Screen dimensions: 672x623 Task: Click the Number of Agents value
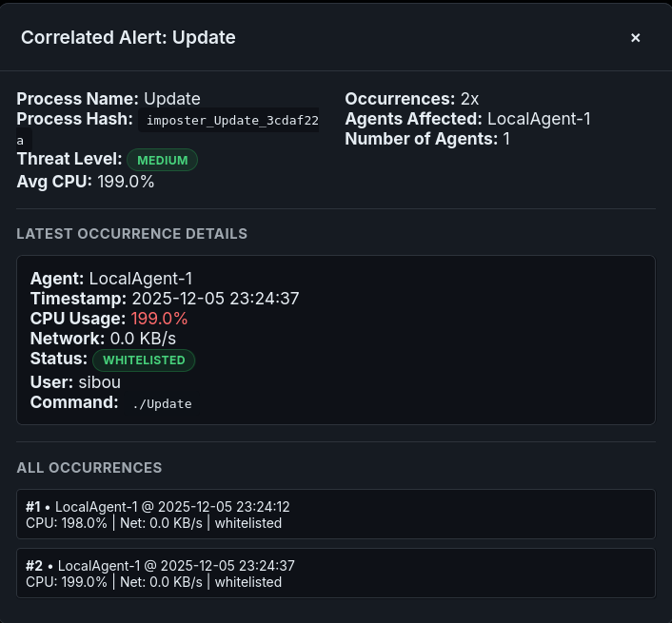pos(506,139)
